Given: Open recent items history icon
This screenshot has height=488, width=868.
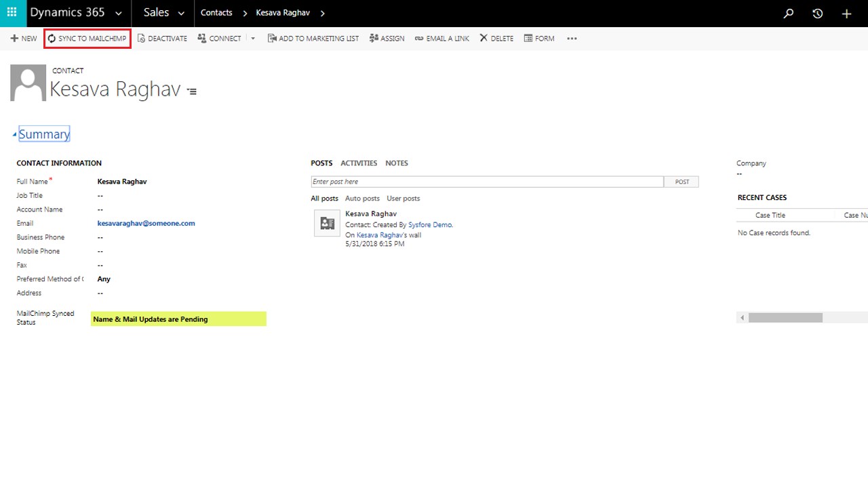Looking at the screenshot, I should tap(818, 13).
